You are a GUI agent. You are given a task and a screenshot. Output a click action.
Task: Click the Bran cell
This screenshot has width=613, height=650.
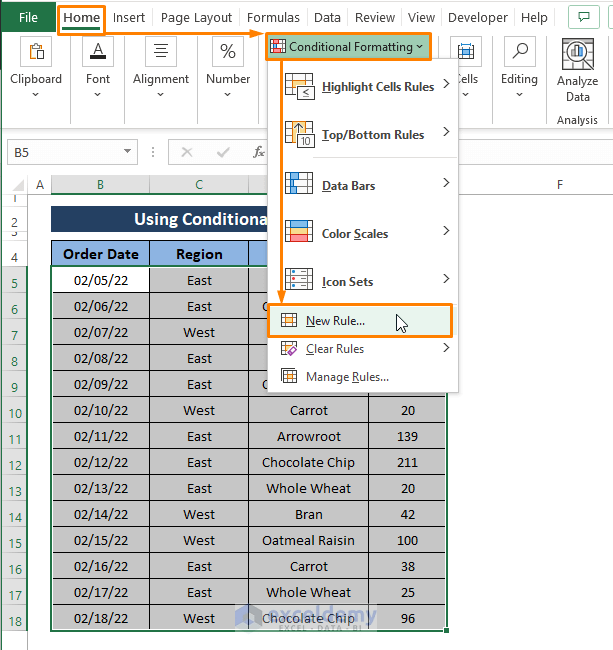(309, 514)
